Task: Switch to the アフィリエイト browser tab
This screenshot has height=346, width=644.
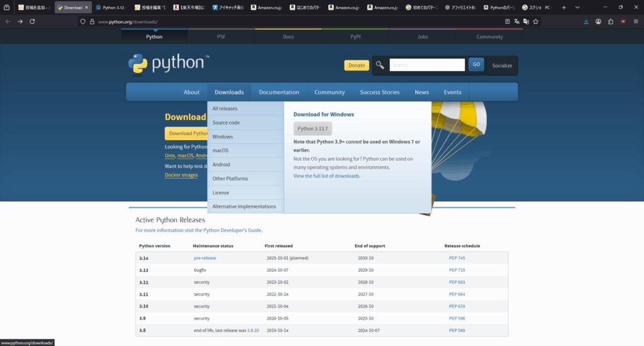Action: coord(460,8)
